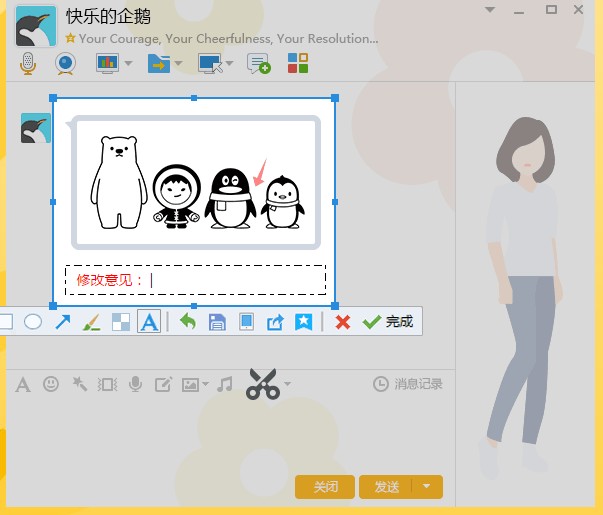Expand the send file dropdown arrow
The height and width of the screenshot is (515, 603).
pyautogui.click(x=178, y=63)
